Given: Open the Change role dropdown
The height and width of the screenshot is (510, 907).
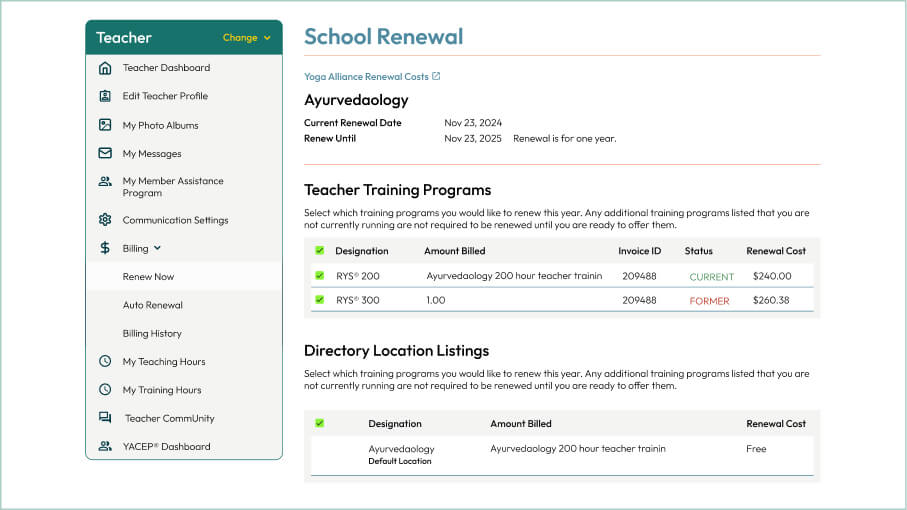Looking at the screenshot, I should (x=246, y=38).
